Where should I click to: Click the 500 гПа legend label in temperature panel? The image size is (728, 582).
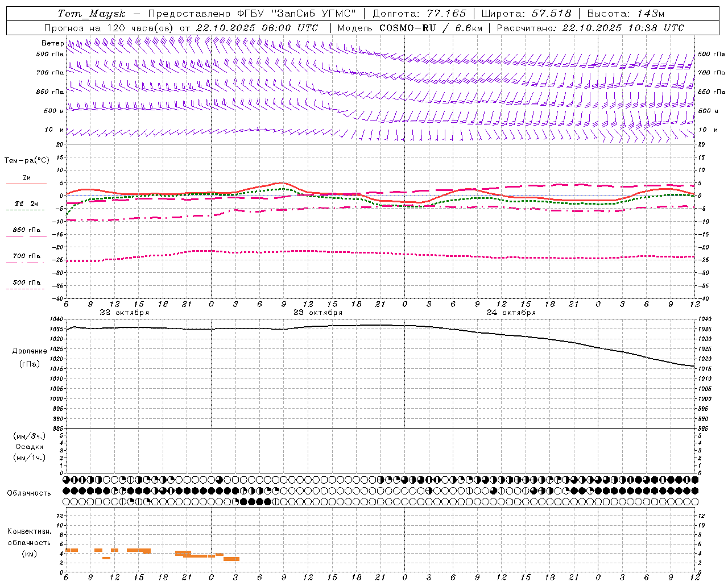tap(27, 282)
